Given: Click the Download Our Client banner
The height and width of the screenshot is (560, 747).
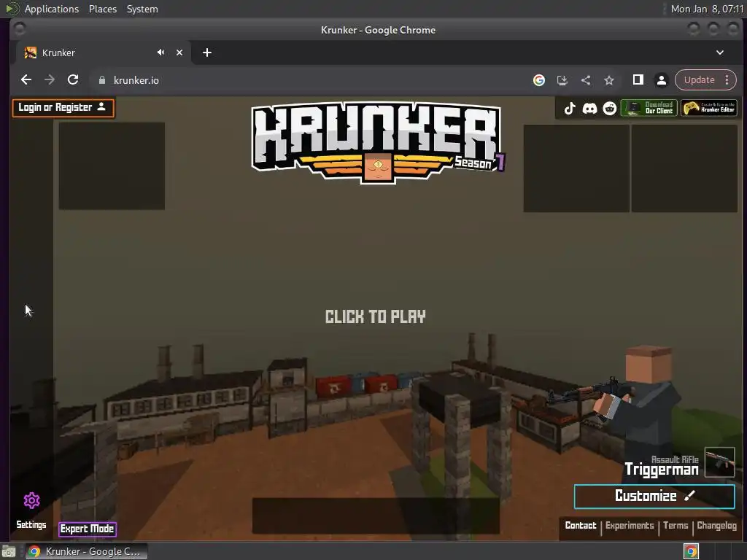Looking at the screenshot, I should (x=649, y=108).
